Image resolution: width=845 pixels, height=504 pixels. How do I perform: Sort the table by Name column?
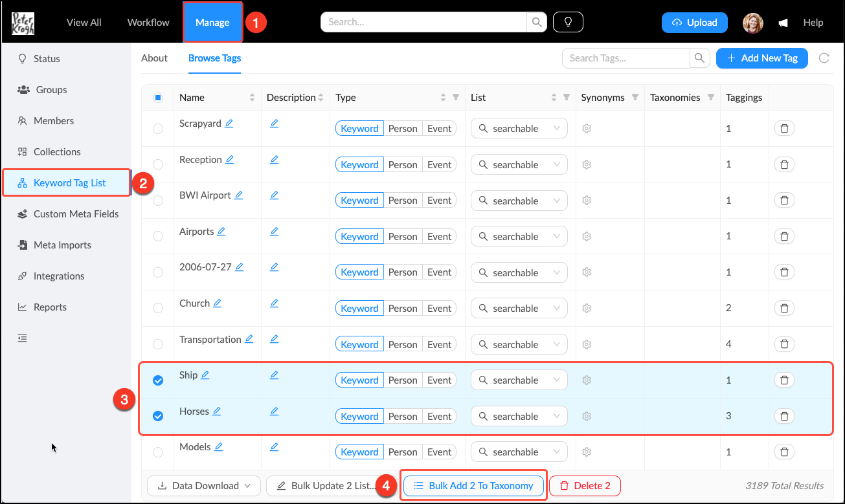[252, 98]
